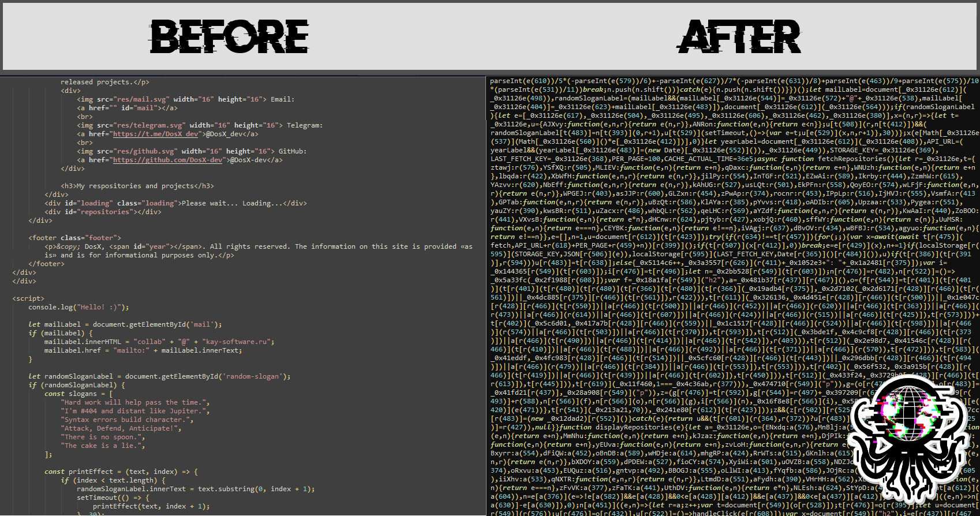Select the "Attack, Defend, Anticipate!" string
980x516 pixels.
pos(119,428)
